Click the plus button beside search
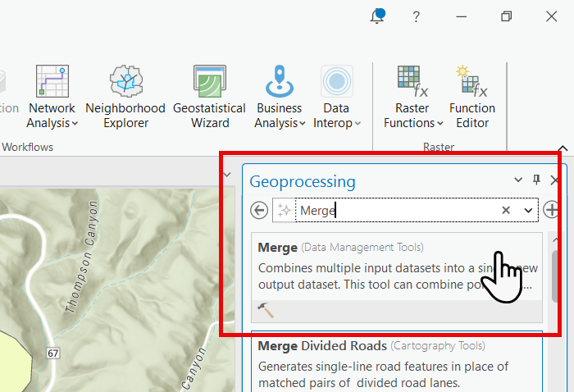574x392 pixels. point(551,210)
